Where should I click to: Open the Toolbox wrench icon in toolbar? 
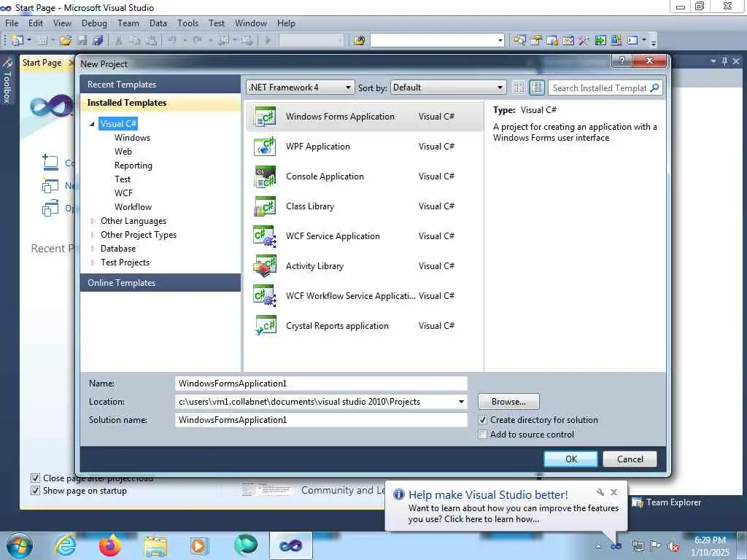(x=584, y=41)
